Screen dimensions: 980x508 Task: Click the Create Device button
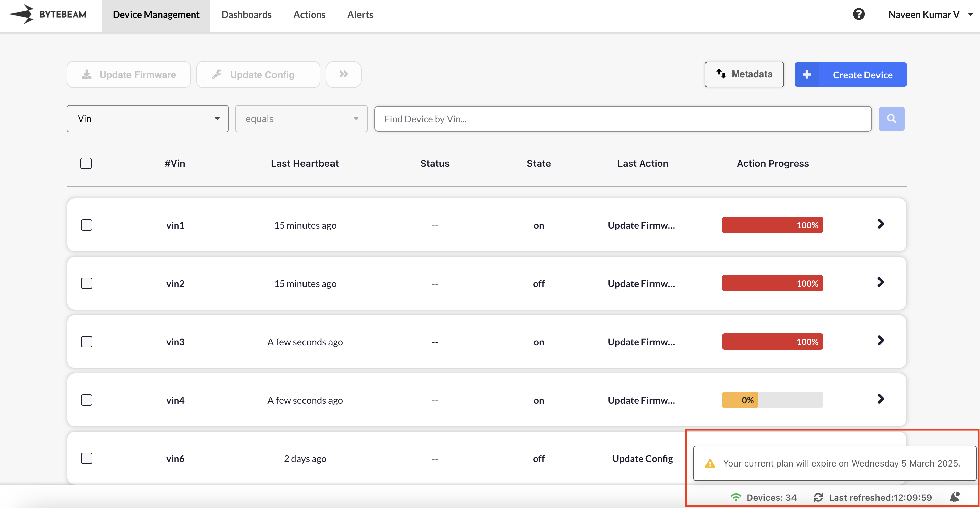[850, 75]
